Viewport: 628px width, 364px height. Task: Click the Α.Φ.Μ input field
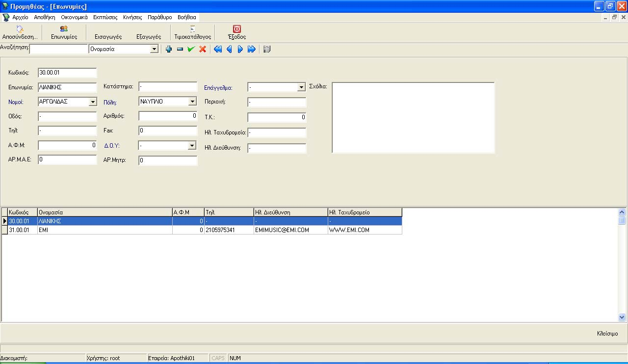click(x=67, y=145)
